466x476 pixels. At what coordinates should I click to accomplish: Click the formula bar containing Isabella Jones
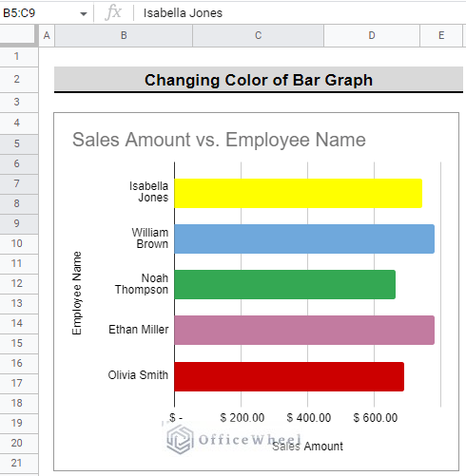coord(300,13)
